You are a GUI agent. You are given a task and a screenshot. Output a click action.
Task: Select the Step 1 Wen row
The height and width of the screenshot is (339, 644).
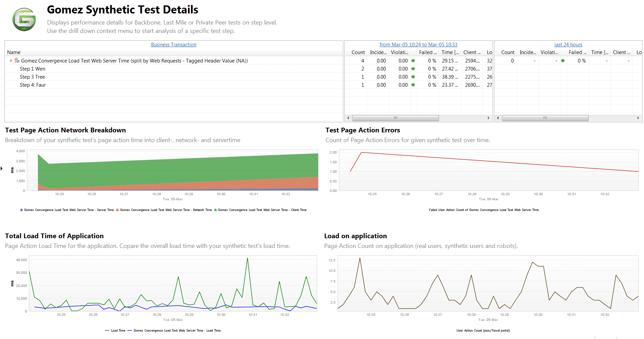174,69
